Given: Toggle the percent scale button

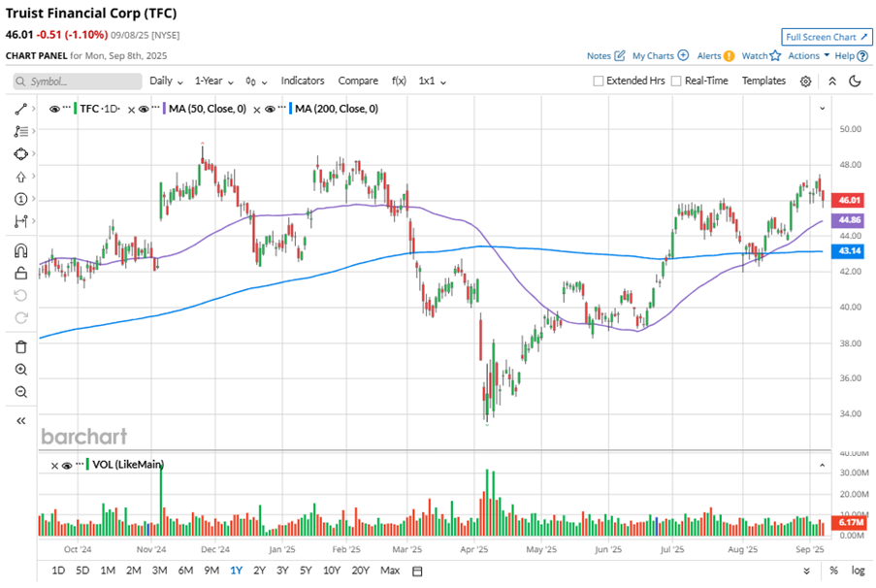Looking at the screenshot, I should tap(833, 571).
